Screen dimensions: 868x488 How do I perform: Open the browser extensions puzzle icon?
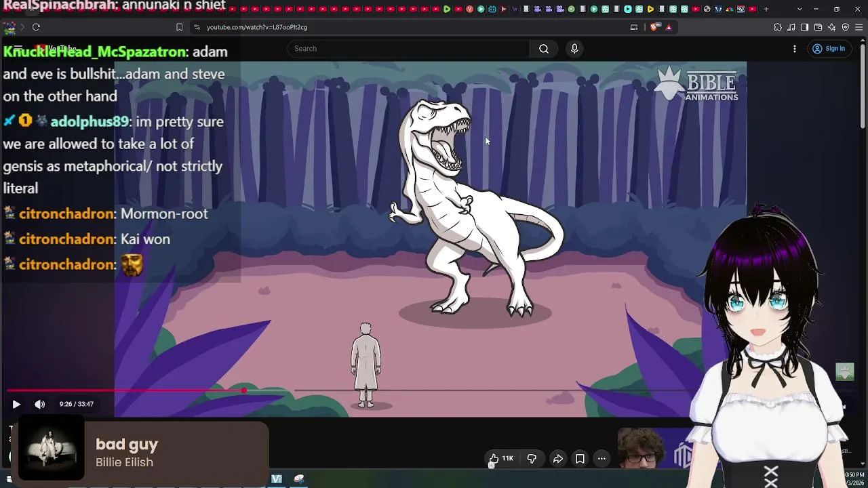778,27
